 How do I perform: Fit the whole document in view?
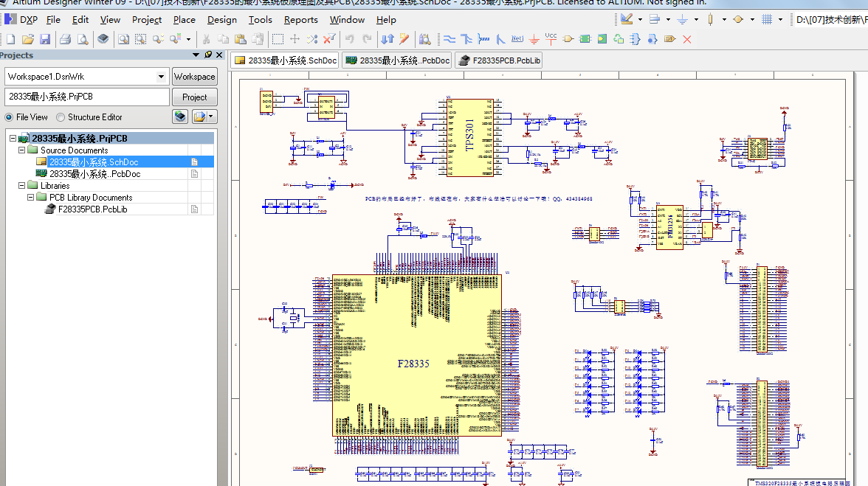123,39
